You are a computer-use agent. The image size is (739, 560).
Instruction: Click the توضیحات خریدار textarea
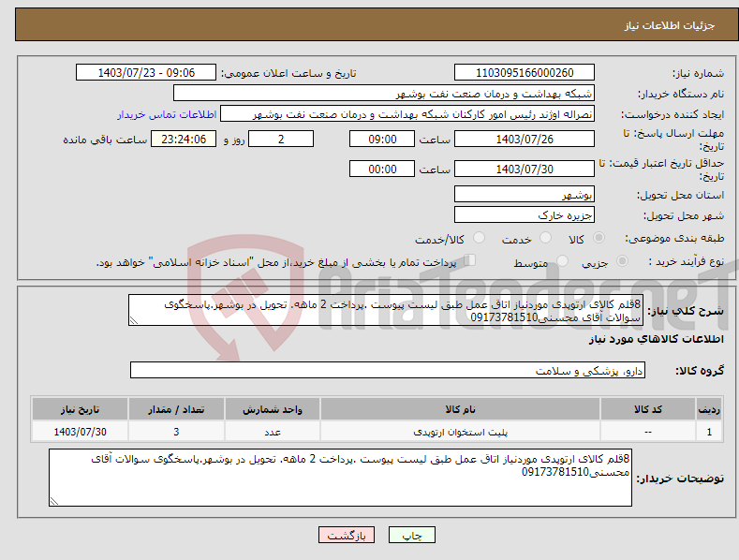click(340, 478)
